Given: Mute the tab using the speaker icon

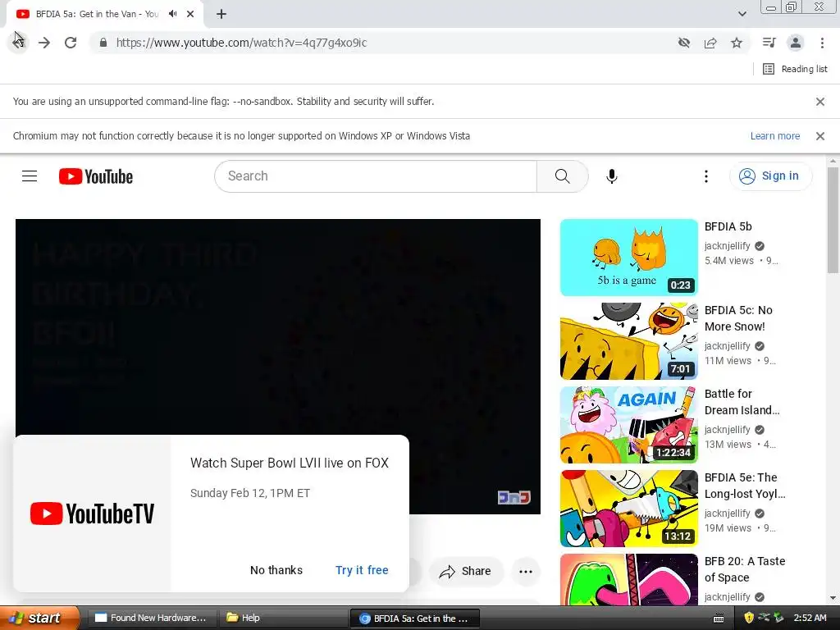Looking at the screenshot, I should [172, 14].
